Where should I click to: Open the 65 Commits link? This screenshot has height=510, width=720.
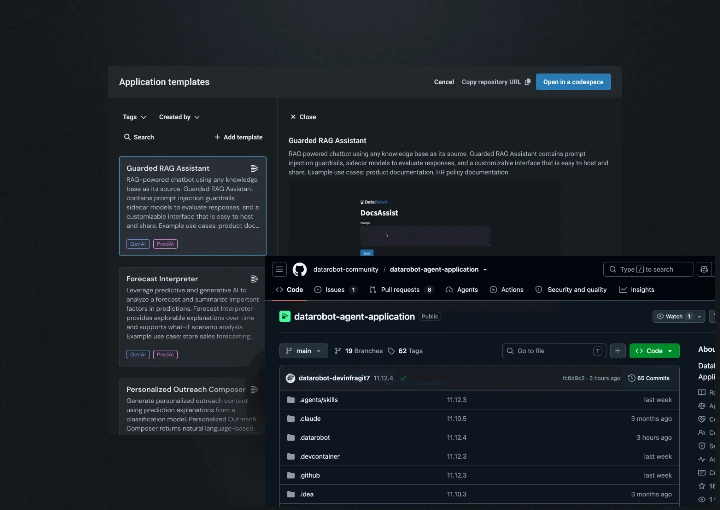click(x=649, y=378)
